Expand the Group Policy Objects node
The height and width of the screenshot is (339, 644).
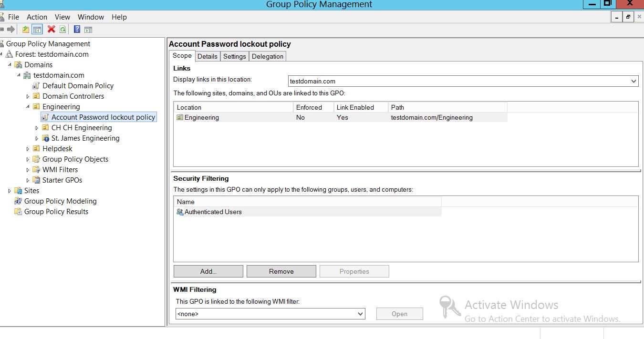(x=28, y=159)
